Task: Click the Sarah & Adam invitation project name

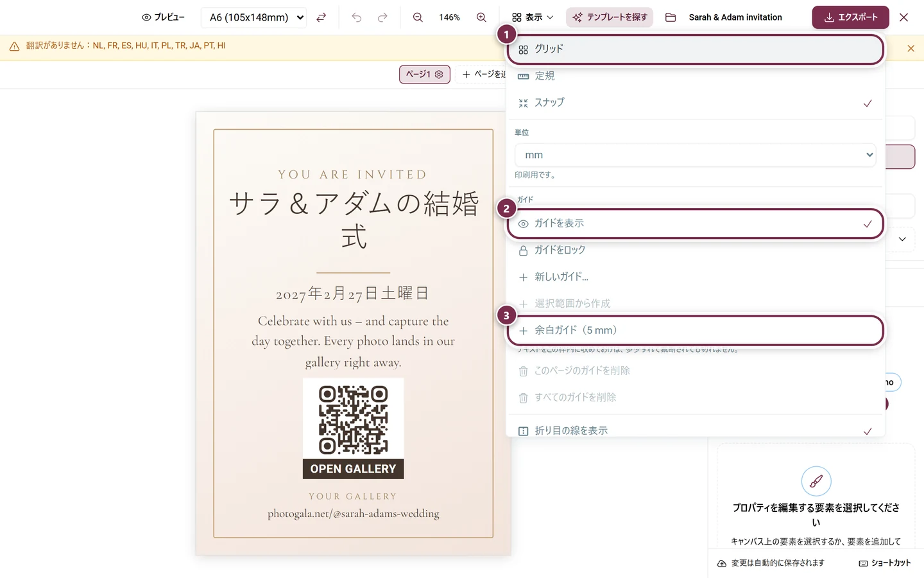Action: (735, 17)
